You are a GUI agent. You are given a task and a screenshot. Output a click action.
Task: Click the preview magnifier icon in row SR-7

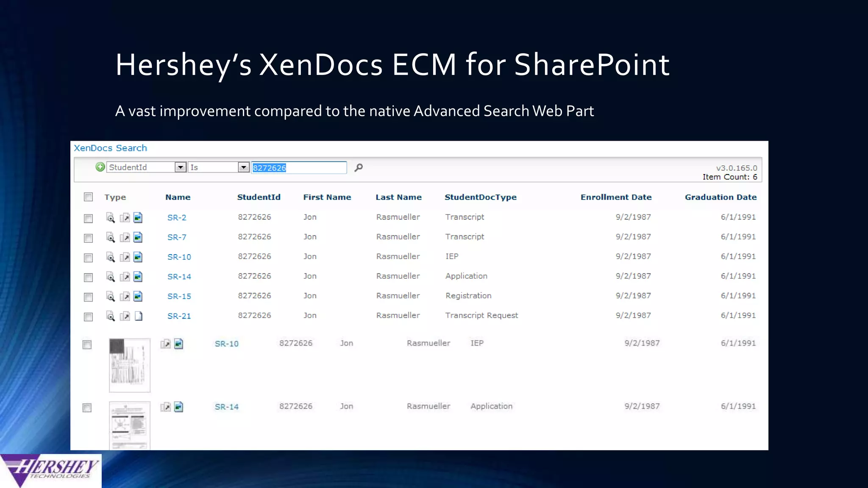[x=111, y=237]
